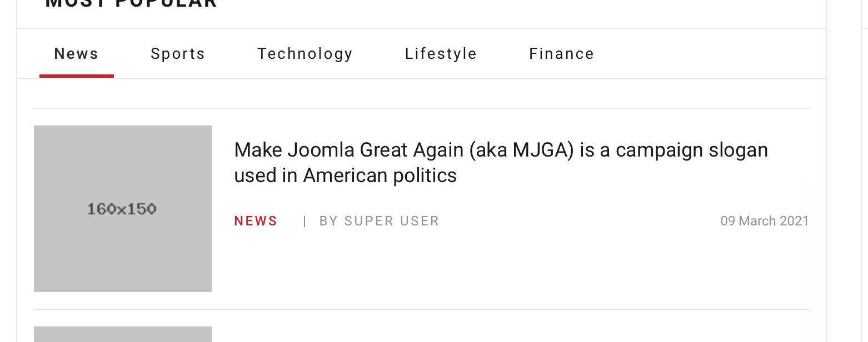Click the '160x150' placeholder text
Screen dimensions: 868x342
(122, 209)
